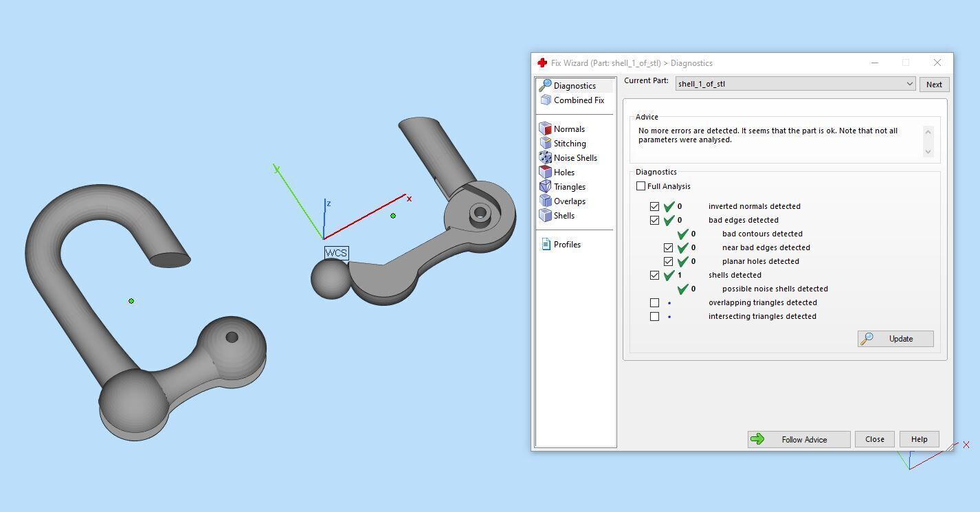The width and height of the screenshot is (980, 512).
Task: Click Advice box scroll down arrow
Action: pyautogui.click(x=928, y=151)
